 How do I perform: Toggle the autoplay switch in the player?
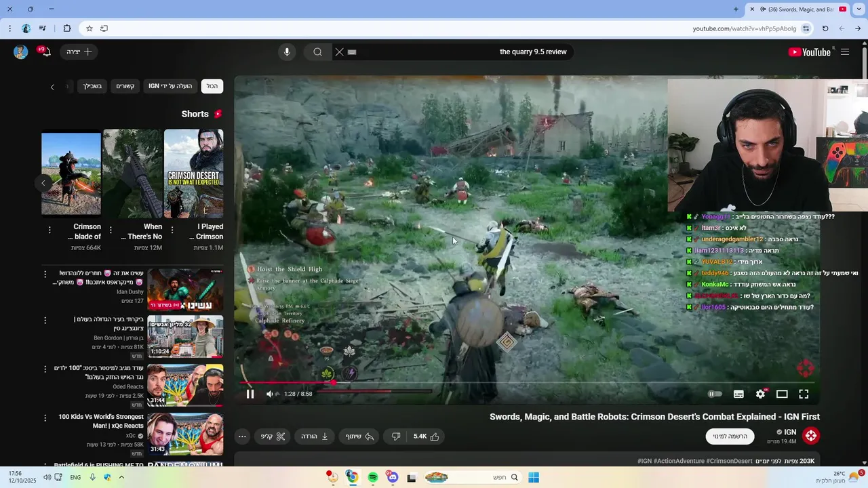click(715, 394)
